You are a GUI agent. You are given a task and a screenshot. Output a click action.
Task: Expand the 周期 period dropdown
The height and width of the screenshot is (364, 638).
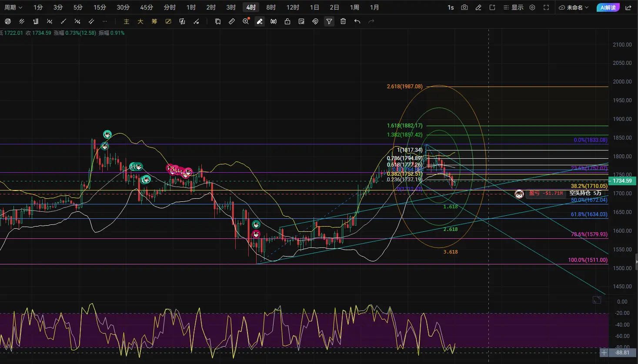coord(13,7)
